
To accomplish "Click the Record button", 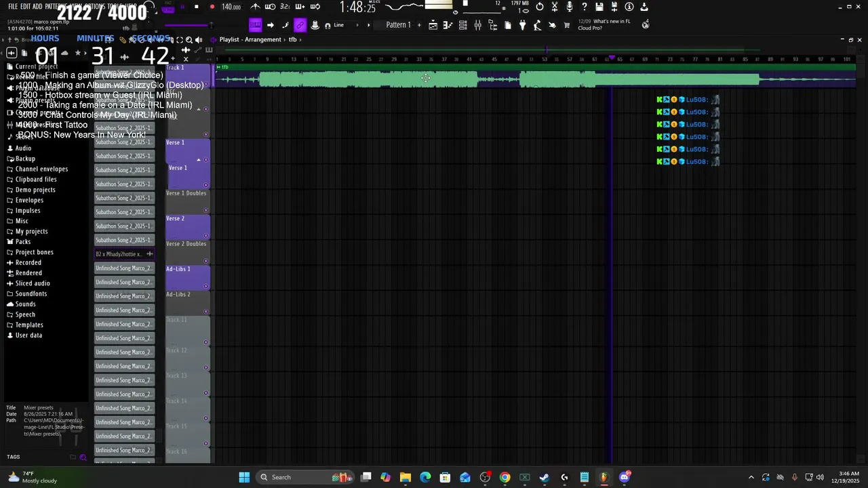I will pos(212,7).
